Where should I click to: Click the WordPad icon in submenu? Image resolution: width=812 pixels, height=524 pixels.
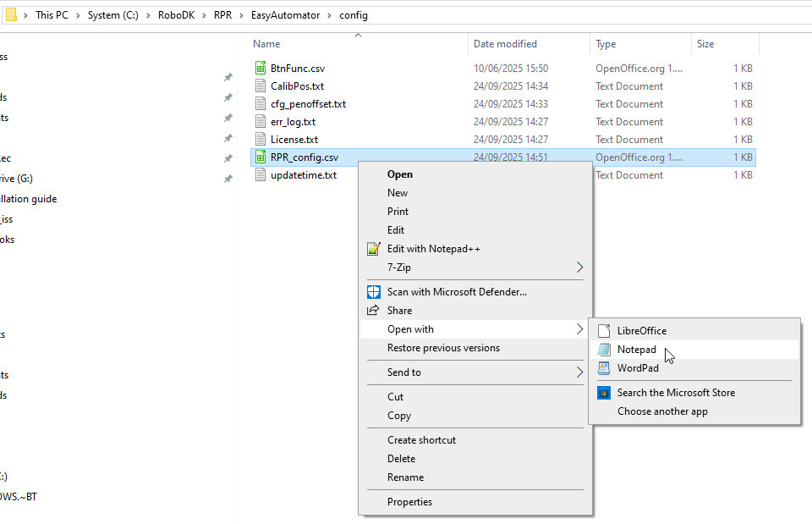coord(604,368)
